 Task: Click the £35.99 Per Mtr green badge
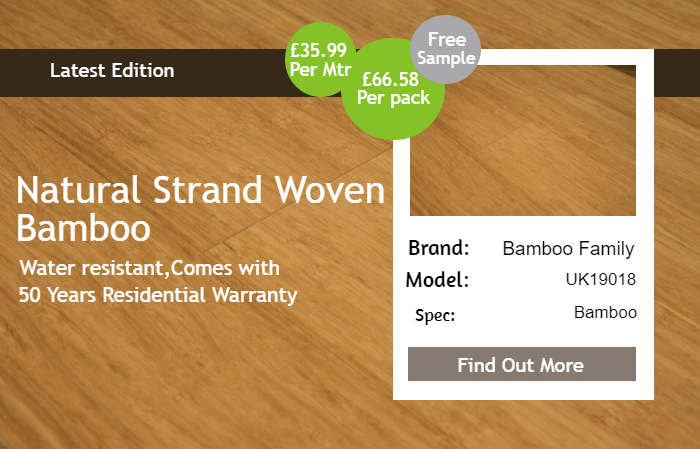(320, 59)
